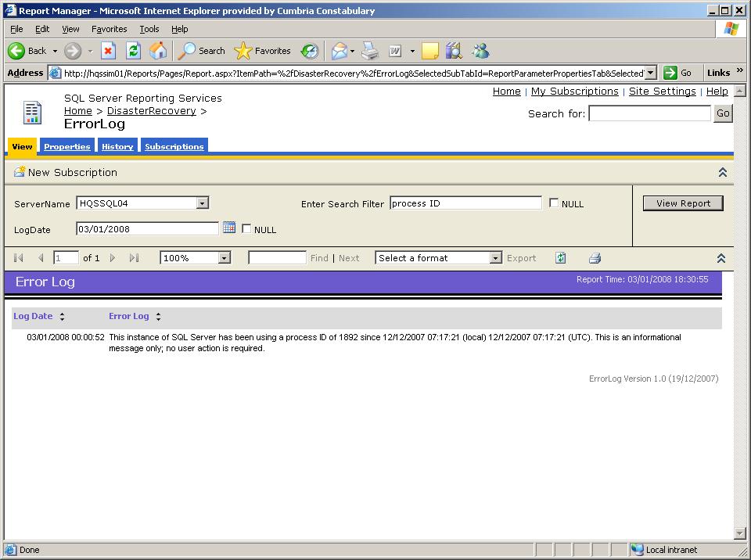Open the Site Settings link

coord(662,91)
